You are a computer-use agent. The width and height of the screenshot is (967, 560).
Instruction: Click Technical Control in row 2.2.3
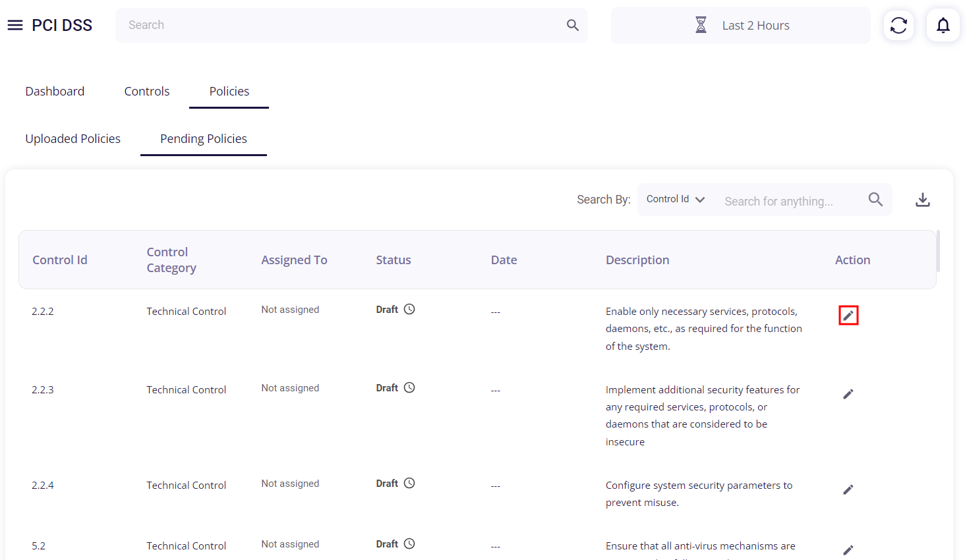187,389
